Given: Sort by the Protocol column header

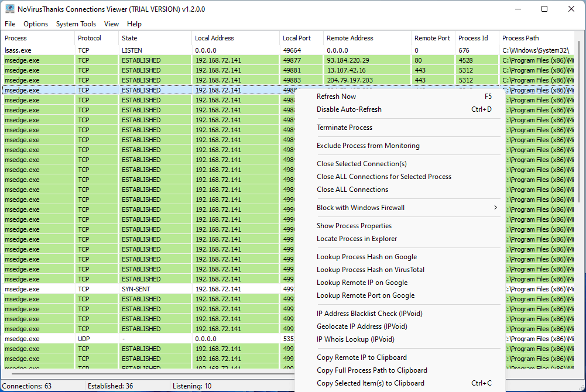Looking at the screenshot, I should coord(97,38).
